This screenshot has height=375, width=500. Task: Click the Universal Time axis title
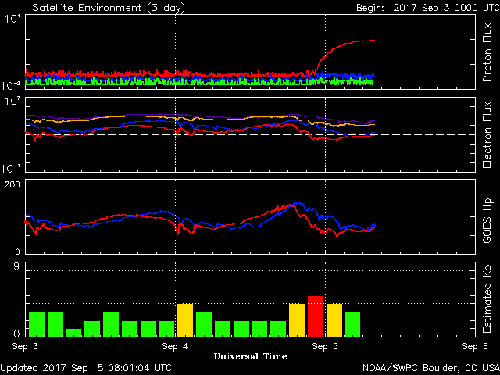tap(250, 356)
